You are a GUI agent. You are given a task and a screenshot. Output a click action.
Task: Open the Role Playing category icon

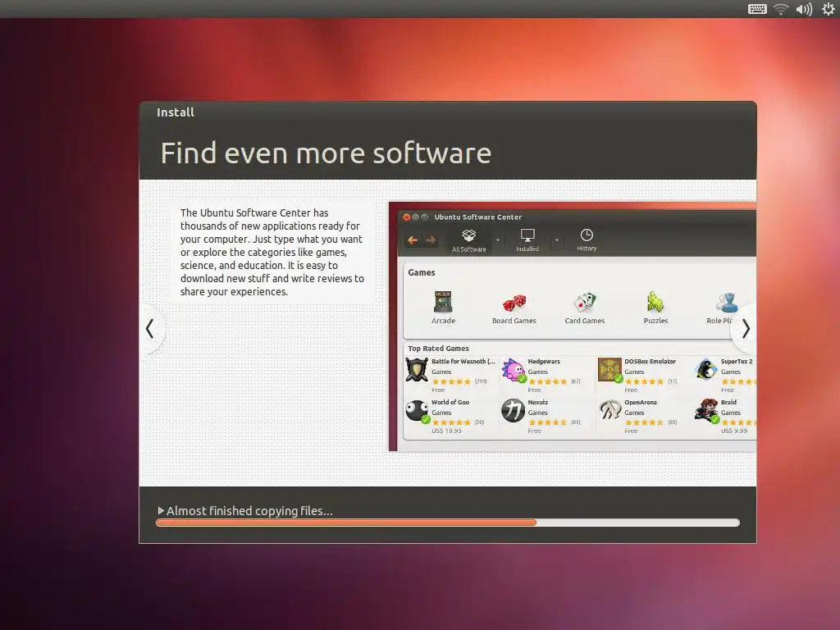tap(726, 303)
